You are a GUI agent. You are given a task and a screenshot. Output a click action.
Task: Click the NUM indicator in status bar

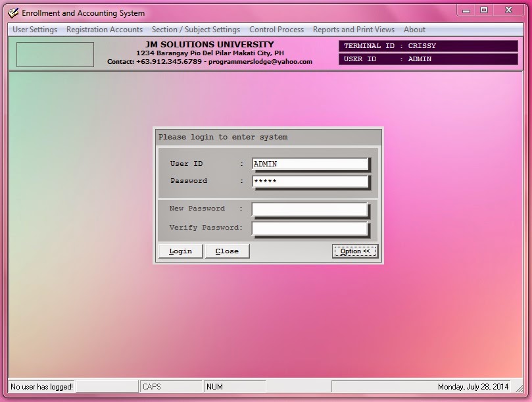pos(235,387)
